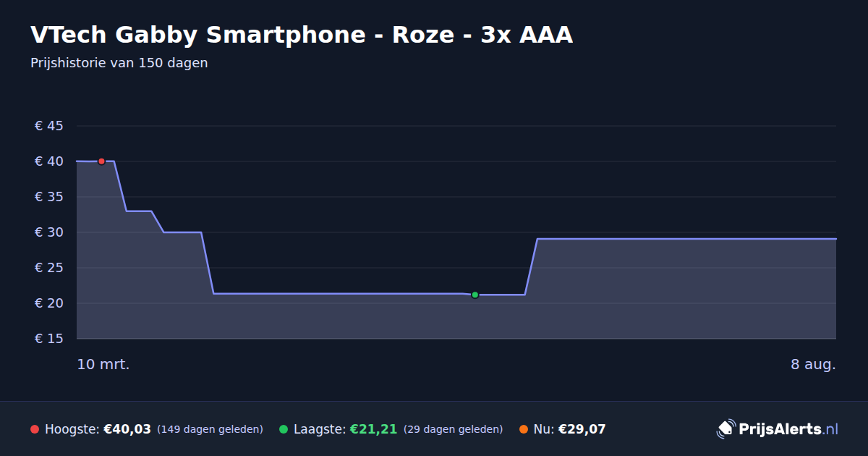Click the 29 dagen geleden note
Screen dimensions: 868x456
tap(453, 429)
